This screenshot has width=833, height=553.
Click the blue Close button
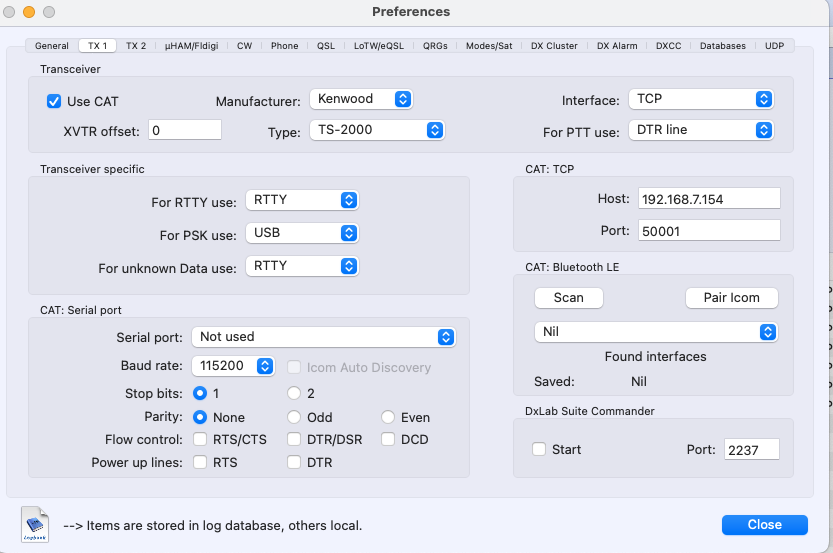tap(764, 525)
